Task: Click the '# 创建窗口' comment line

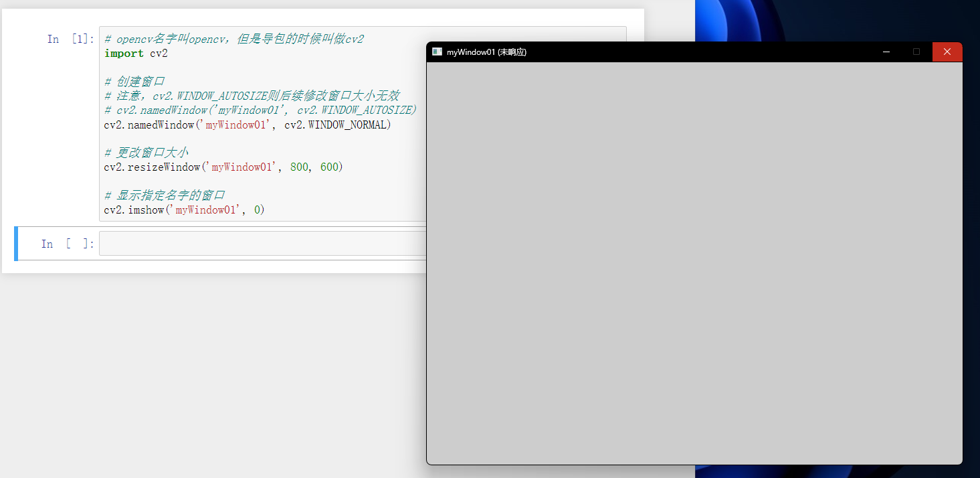Action: [134, 82]
